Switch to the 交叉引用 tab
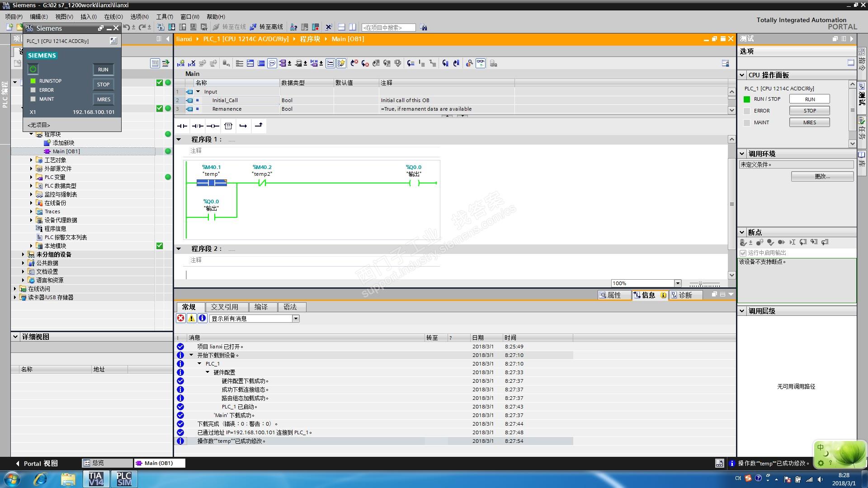Image resolution: width=868 pixels, height=488 pixels. click(x=224, y=307)
